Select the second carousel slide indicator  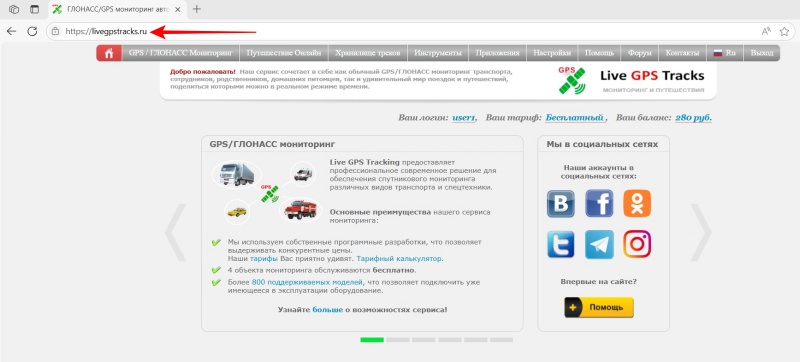(397, 340)
